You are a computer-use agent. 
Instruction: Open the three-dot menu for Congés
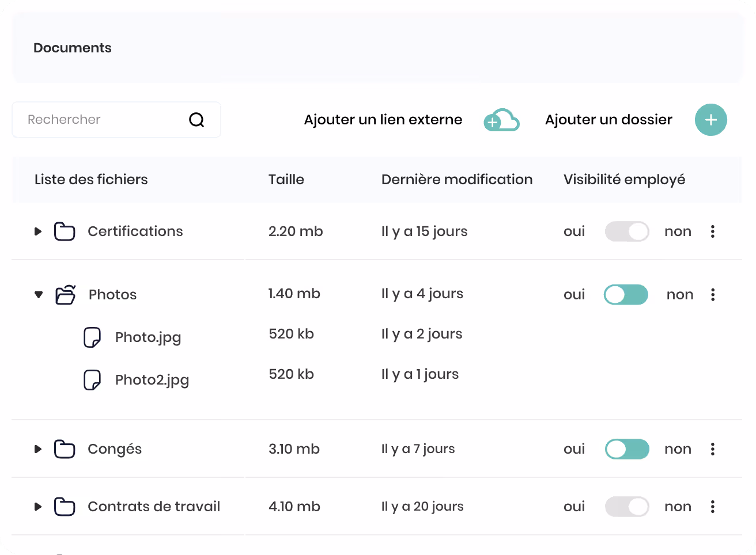(713, 449)
